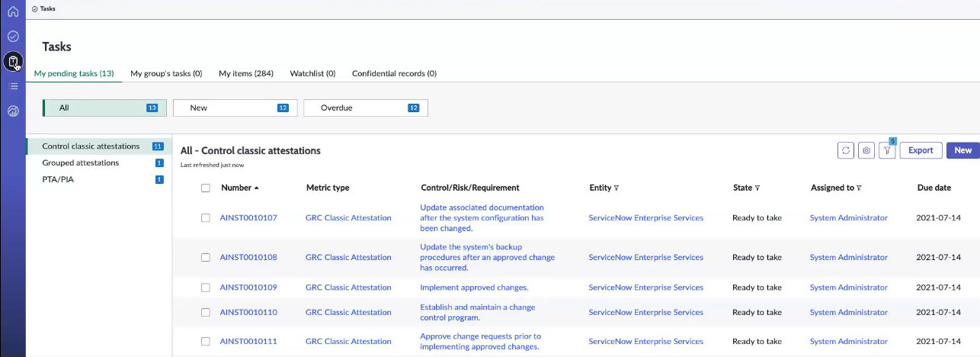Open record AINST0010111

248,341
